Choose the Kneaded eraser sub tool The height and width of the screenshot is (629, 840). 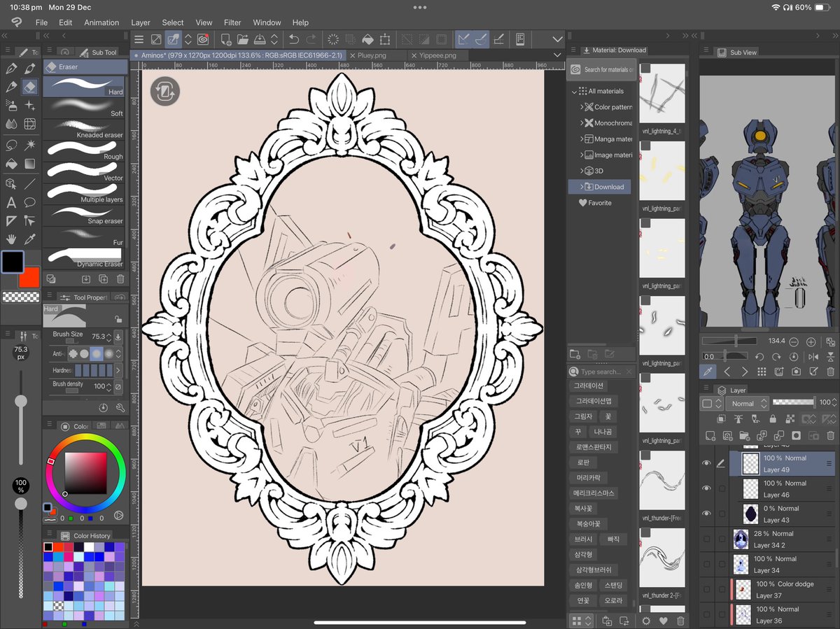[85, 129]
